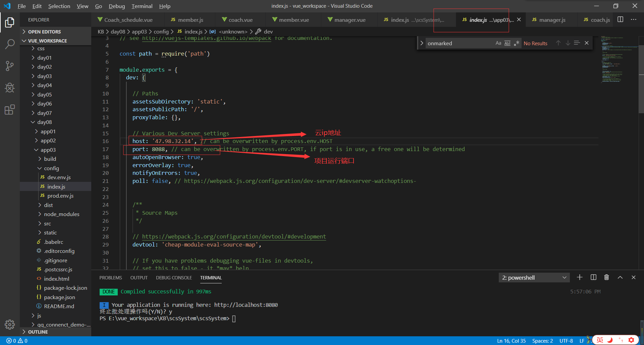Toggle Use Regular Expression in find
Screen dimensions: 644x345
[517, 43]
